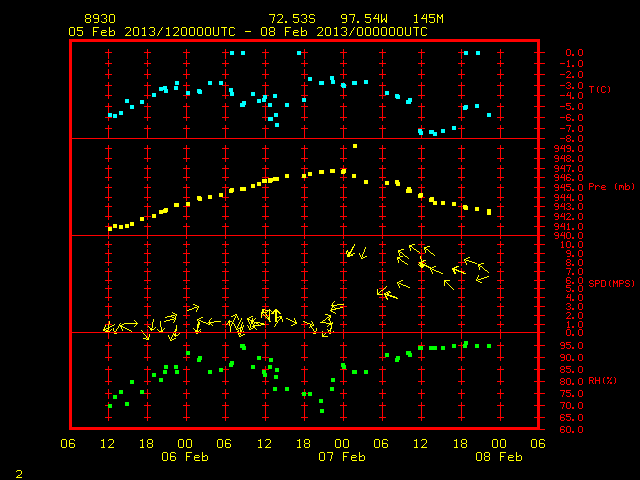The height and width of the screenshot is (480, 640).
Task: Click the 97.54W longitude text
Action: 364,19
